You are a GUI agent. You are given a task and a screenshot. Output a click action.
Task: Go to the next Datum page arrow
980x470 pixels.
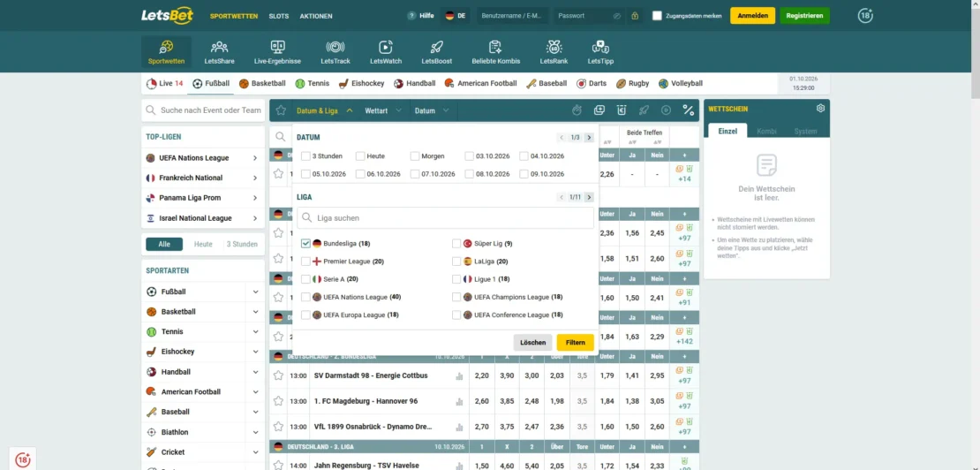tap(589, 138)
